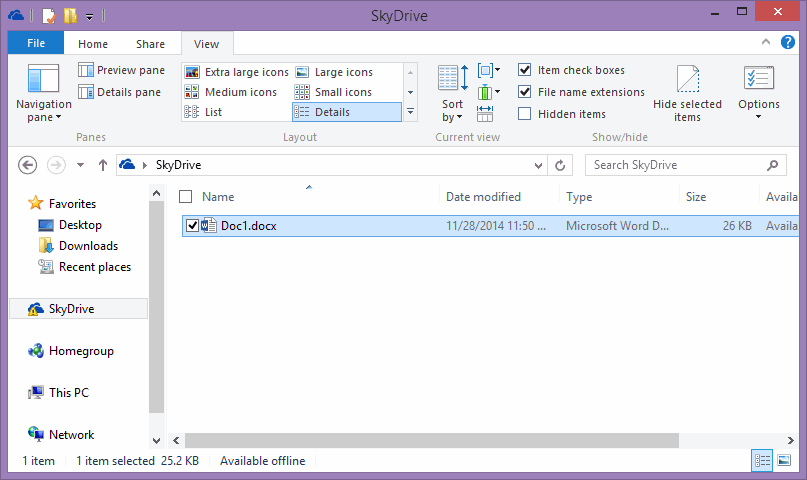This screenshot has width=807, height=480.
Task: Go forward in folder history
Action: click(x=56, y=165)
